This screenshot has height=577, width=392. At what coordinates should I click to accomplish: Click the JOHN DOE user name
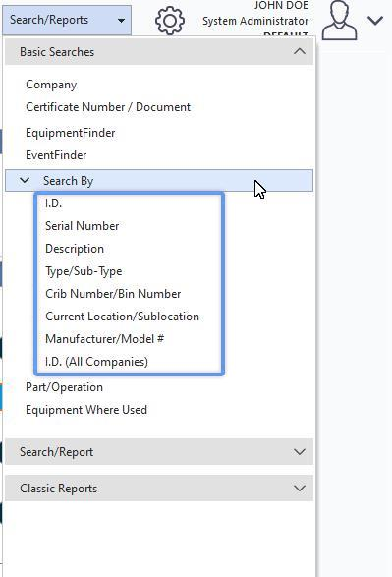point(281,5)
